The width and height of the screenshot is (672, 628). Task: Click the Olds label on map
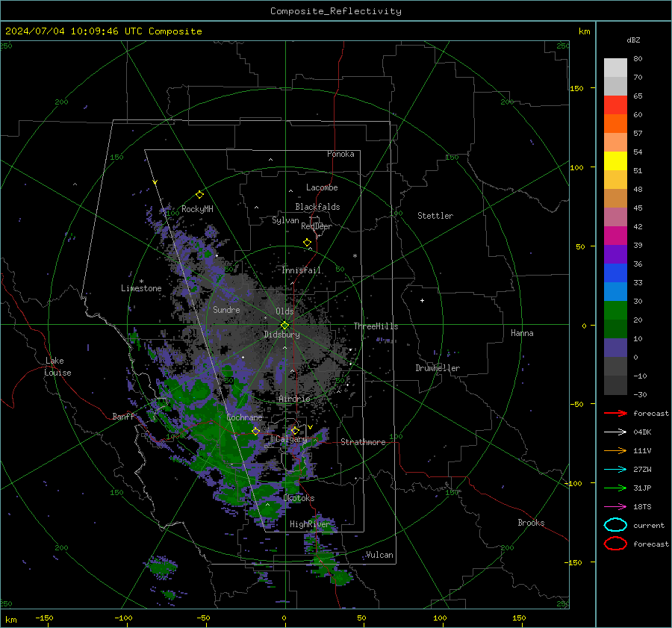tap(284, 311)
